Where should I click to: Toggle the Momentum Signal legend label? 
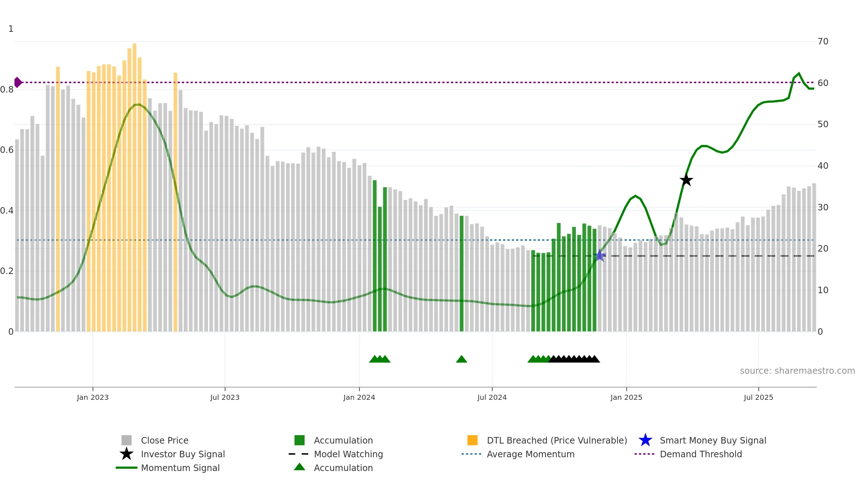[x=180, y=468]
